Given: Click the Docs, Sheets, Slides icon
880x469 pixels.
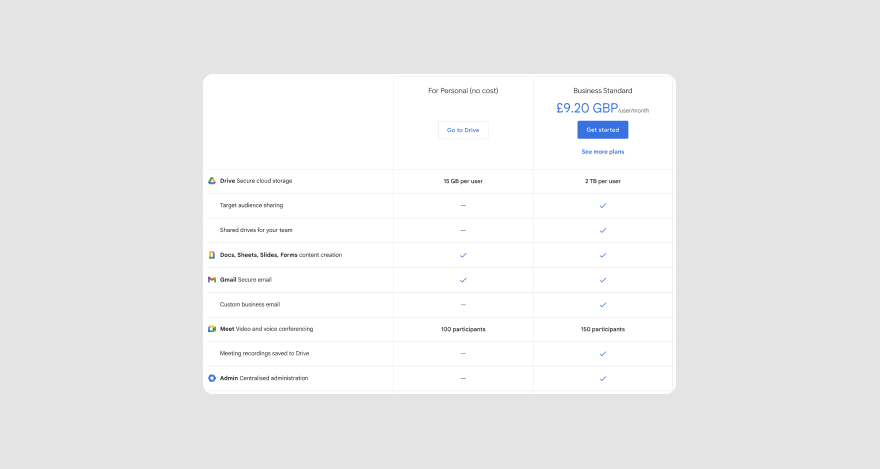Looking at the screenshot, I should click(212, 255).
